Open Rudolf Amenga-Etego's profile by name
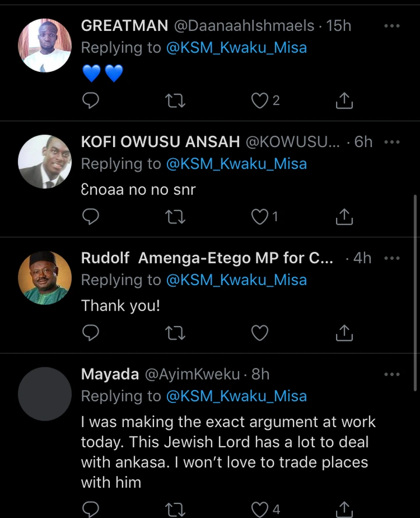420x518 pixels. click(x=207, y=258)
